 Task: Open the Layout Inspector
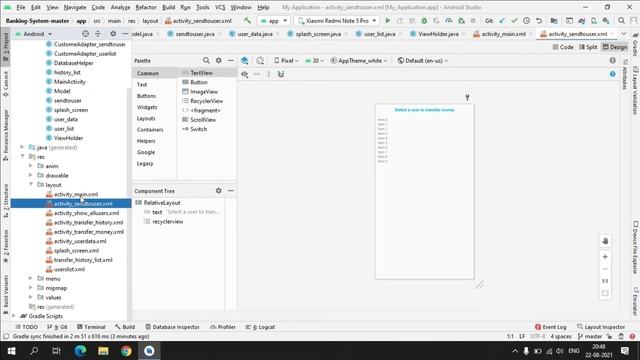pos(601,327)
